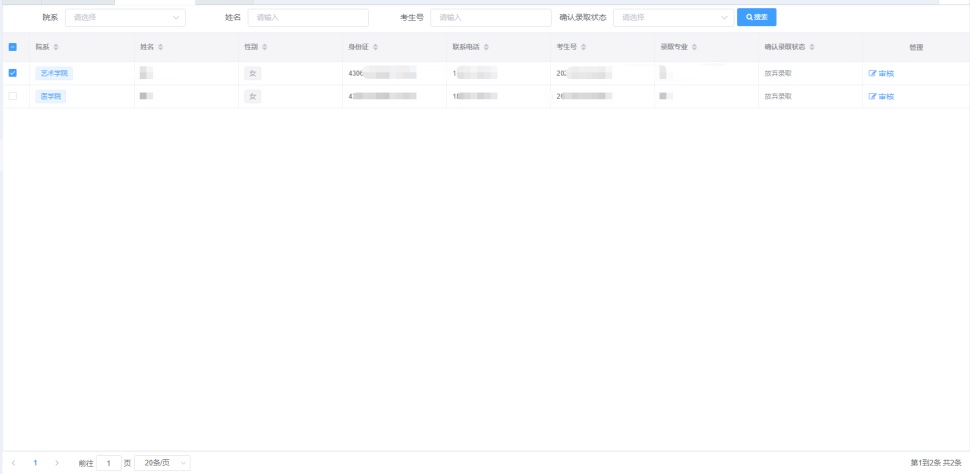
Task: Click sort arrows for 身份证 column
Action: point(375,47)
